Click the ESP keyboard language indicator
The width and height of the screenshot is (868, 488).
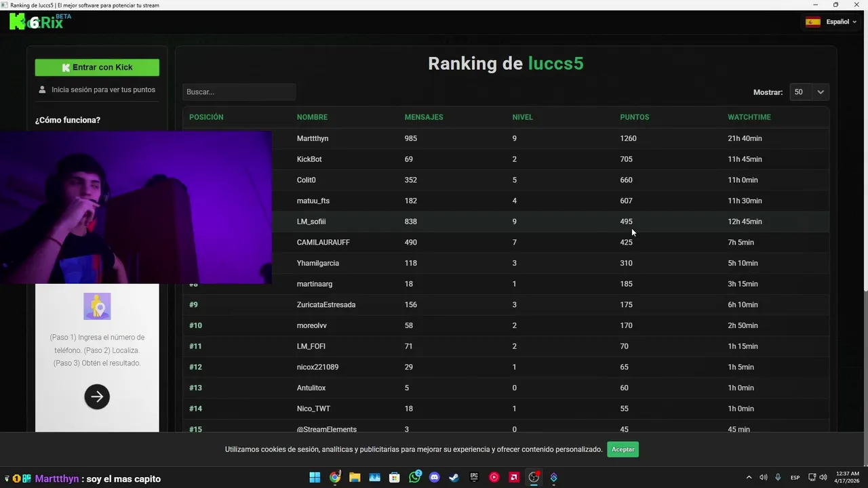(795, 478)
